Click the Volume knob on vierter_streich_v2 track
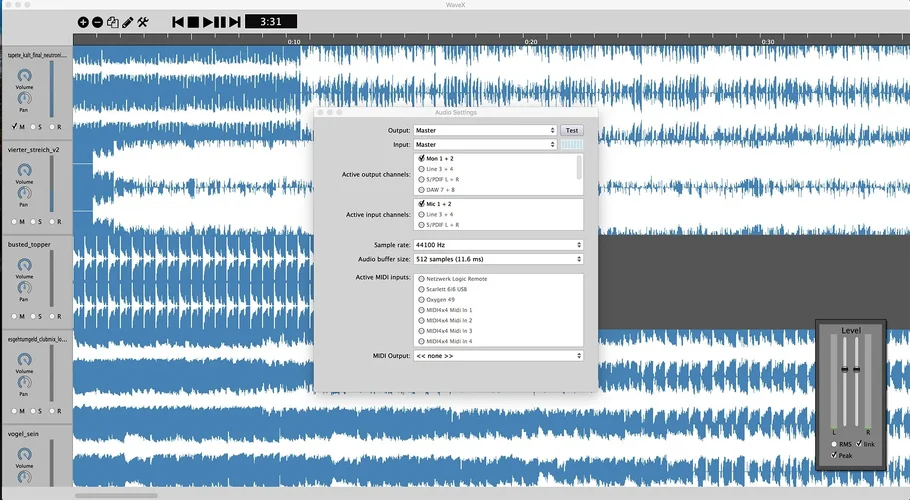Viewport: 910px width, 500px height. (x=24, y=170)
